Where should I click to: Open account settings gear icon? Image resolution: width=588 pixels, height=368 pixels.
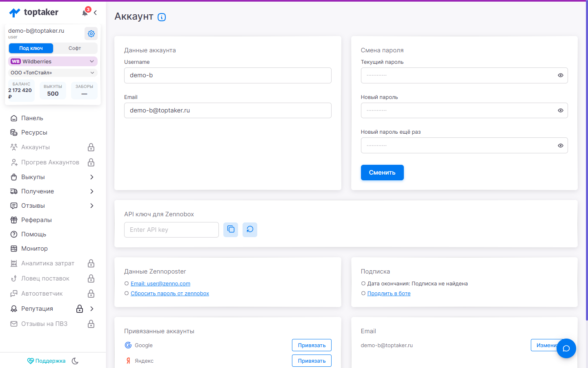[x=91, y=34]
